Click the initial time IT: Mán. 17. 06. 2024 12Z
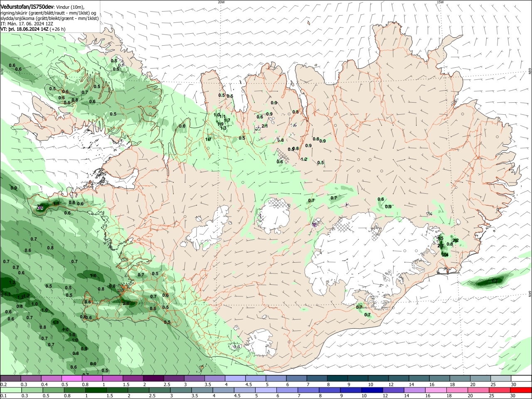Image resolution: width=532 pixels, height=399 pixels. 27,24
